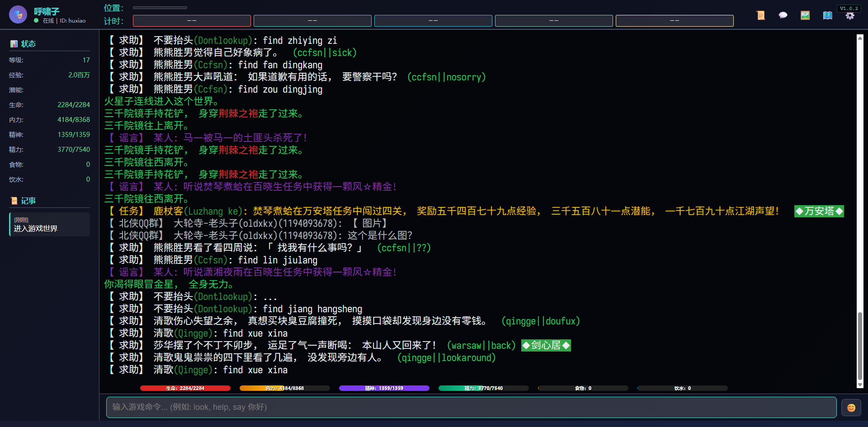This screenshot has height=427, width=868.
Task: Select the 进入游戏世界 journal entry
Action: click(x=49, y=224)
